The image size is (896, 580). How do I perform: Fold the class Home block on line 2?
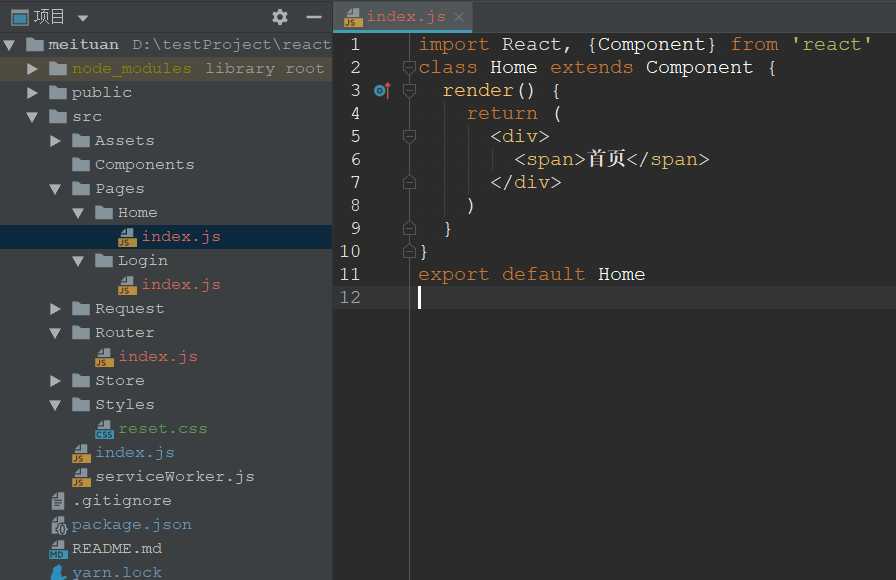[409, 67]
